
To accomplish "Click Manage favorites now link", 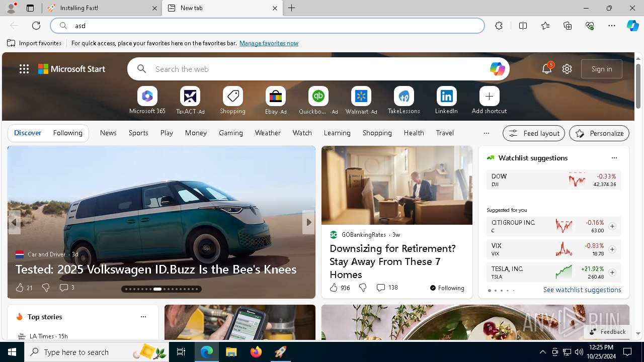I will [269, 43].
